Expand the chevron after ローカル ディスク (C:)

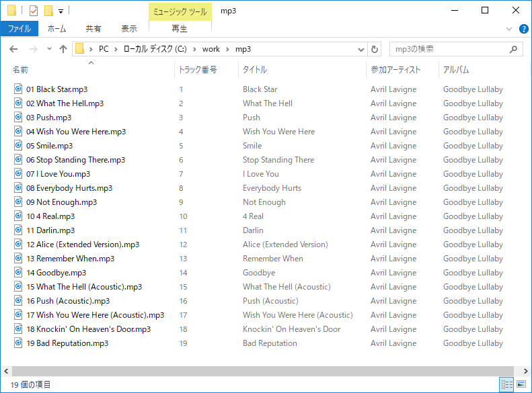click(194, 50)
